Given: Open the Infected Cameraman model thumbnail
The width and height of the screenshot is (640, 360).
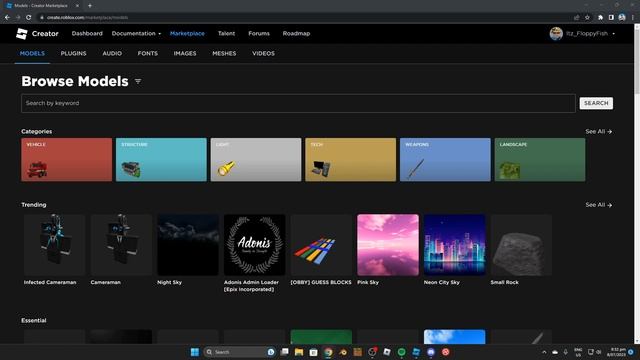Looking at the screenshot, I should [x=54, y=245].
